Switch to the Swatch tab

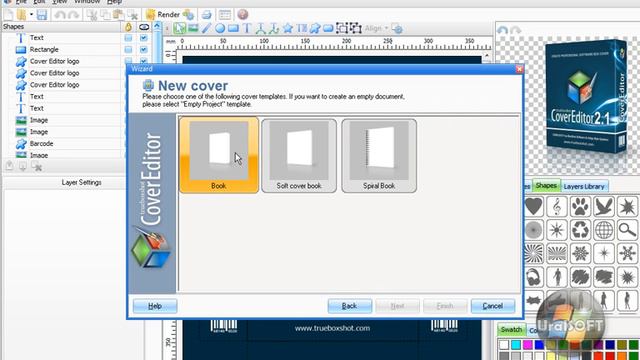point(511,329)
